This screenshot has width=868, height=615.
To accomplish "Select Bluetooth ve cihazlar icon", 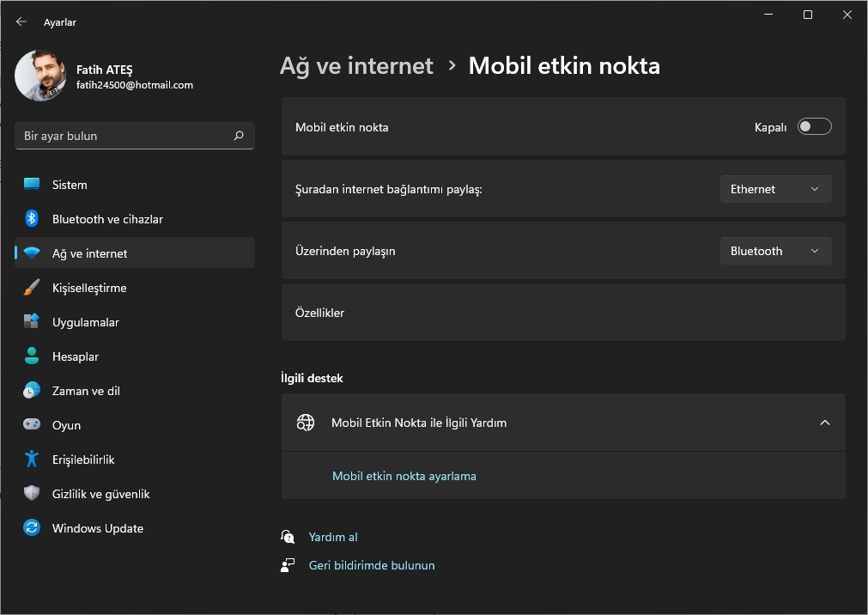I will [x=31, y=218].
